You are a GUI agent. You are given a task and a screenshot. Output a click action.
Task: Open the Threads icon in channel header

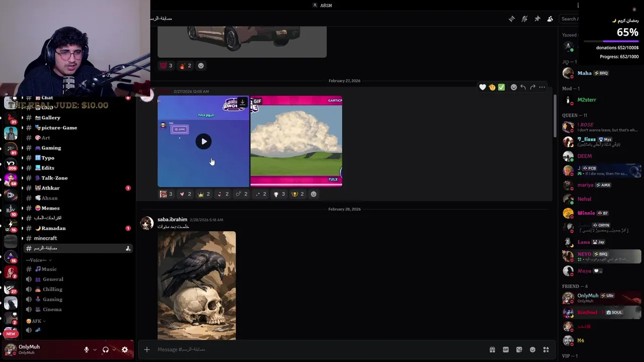tap(512, 19)
